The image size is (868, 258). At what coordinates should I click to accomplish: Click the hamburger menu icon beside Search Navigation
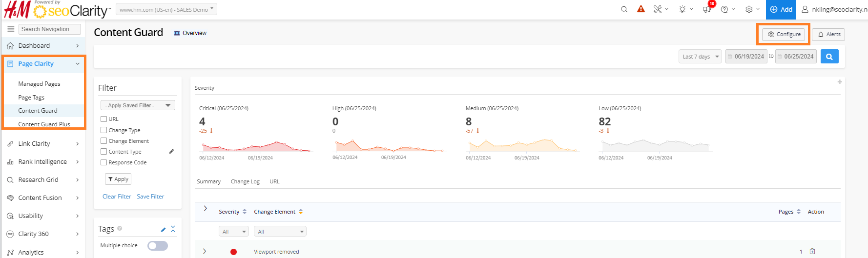pyautogui.click(x=11, y=29)
